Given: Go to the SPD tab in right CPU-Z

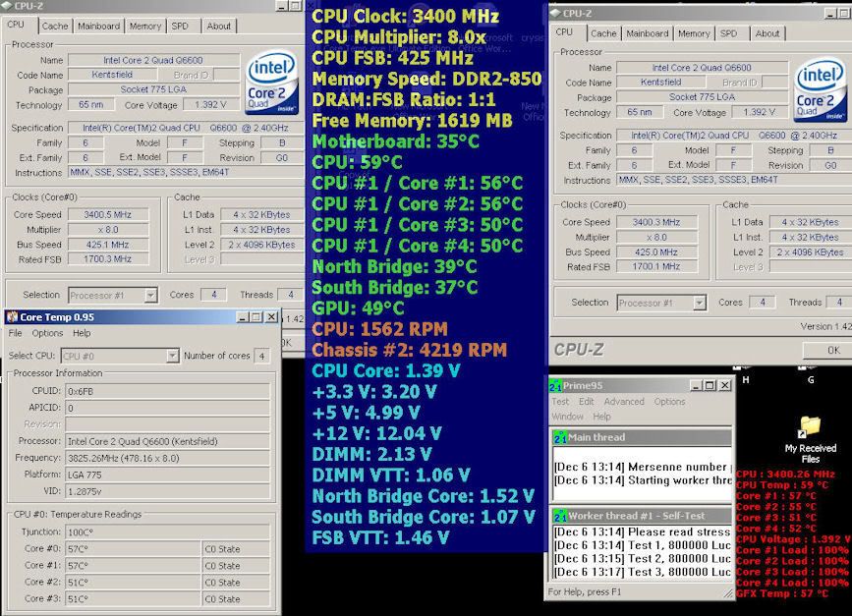Looking at the screenshot, I should 728,33.
